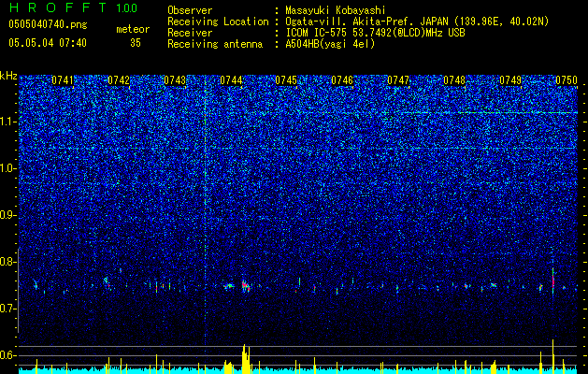The height and width of the screenshot is (374, 588).
Task: Click the 0749 time marker
Action: 510,80
